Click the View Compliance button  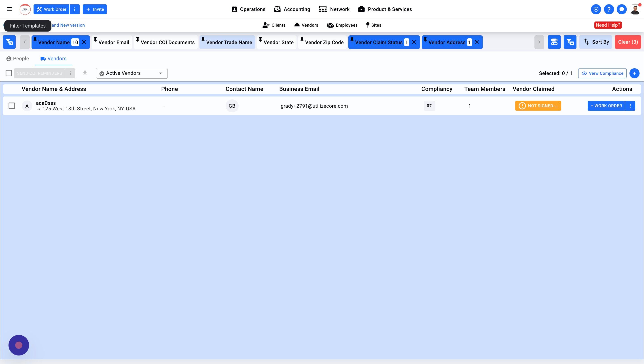[602, 73]
